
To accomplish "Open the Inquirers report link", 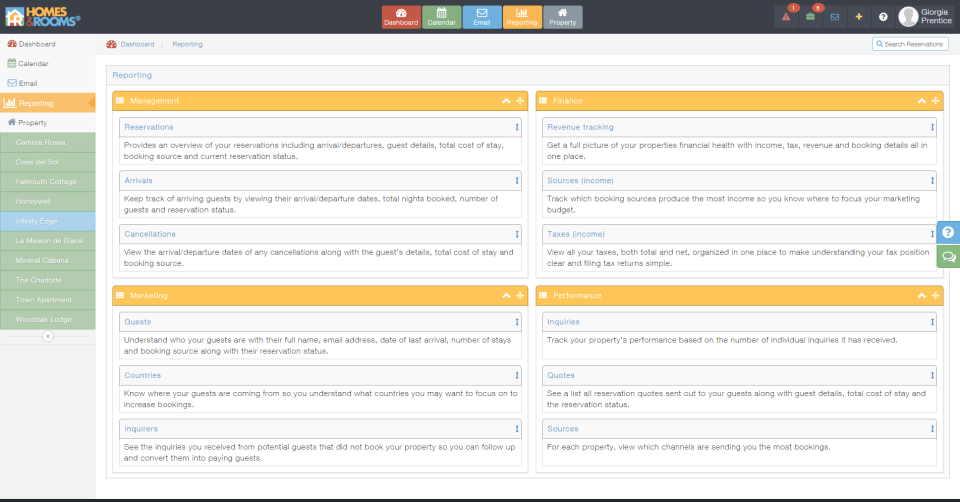I will pyautogui.click(x=141, y=429).
